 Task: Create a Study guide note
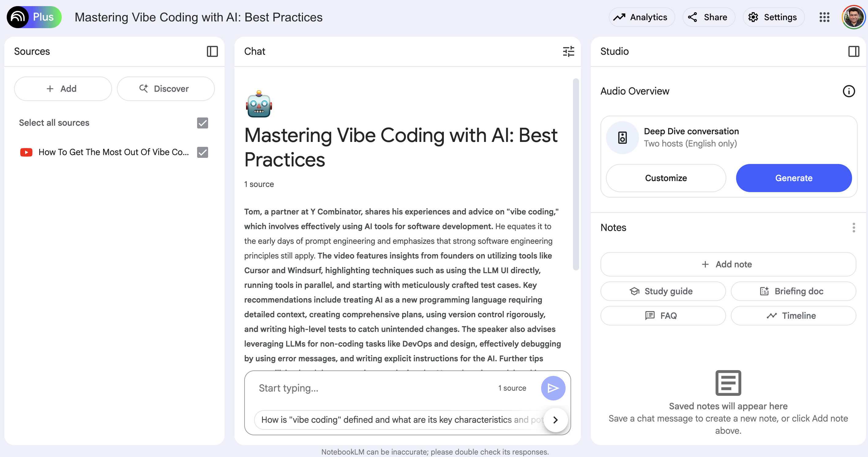click(x=662, y=291)
